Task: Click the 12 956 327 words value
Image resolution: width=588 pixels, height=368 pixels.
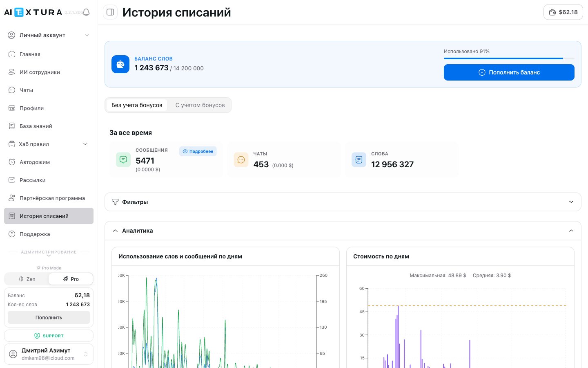Action: pos(392,164)
